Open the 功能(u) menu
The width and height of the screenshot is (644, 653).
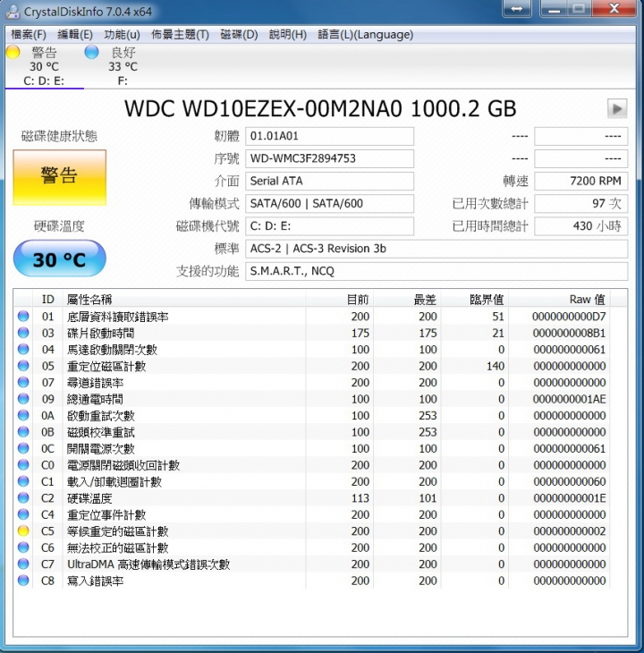click(122, 35)
